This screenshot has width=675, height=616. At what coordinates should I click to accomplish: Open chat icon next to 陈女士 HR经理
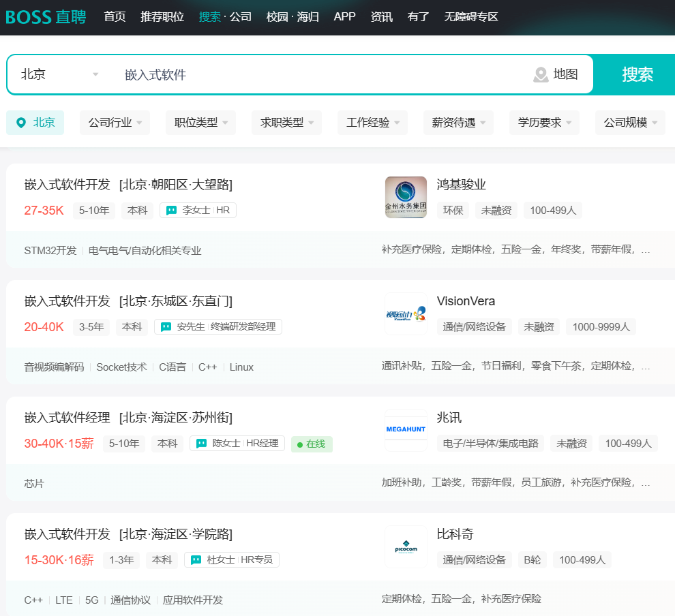pos(201,444)
